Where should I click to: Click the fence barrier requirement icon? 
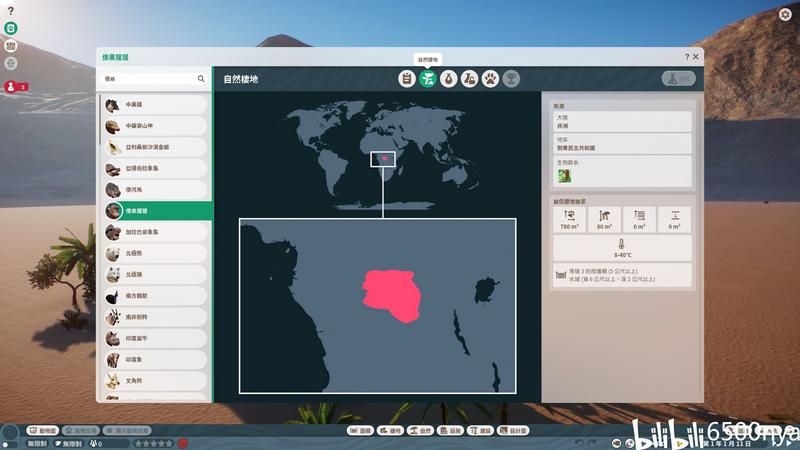tap(561, 275)
